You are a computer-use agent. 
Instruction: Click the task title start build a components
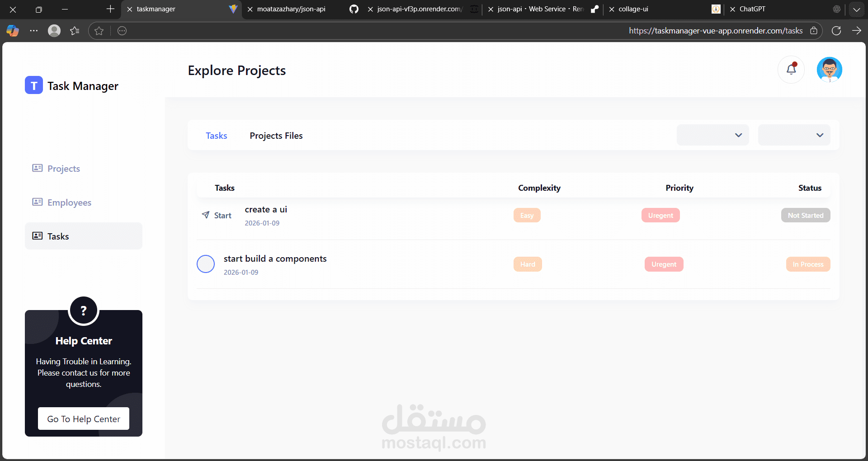(x=275, y=259)
